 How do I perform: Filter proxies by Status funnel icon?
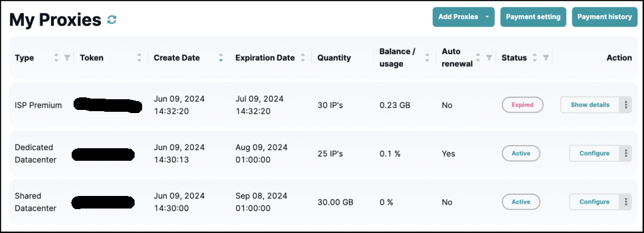pyautogui.click(x=546, y=58)
